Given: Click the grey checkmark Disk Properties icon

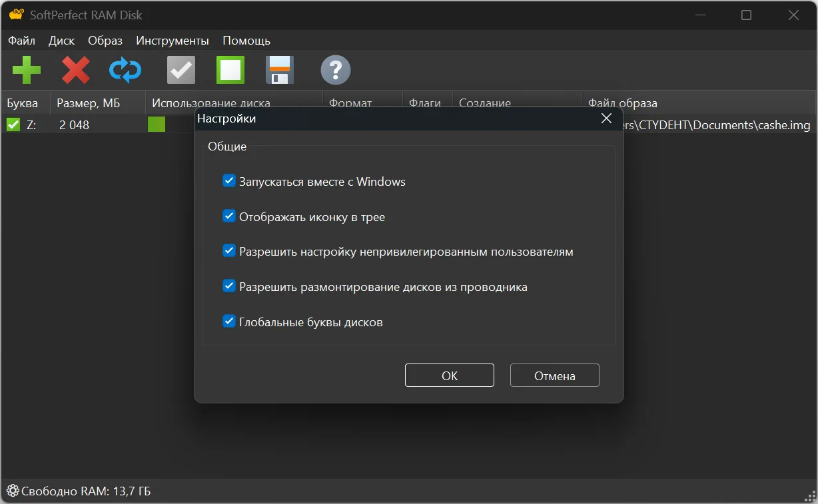Looking at the screenshot, I should point(181,70).
